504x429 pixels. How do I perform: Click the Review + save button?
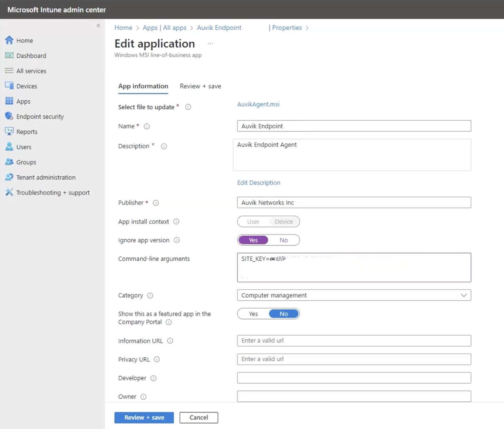(x=144, y=417)
